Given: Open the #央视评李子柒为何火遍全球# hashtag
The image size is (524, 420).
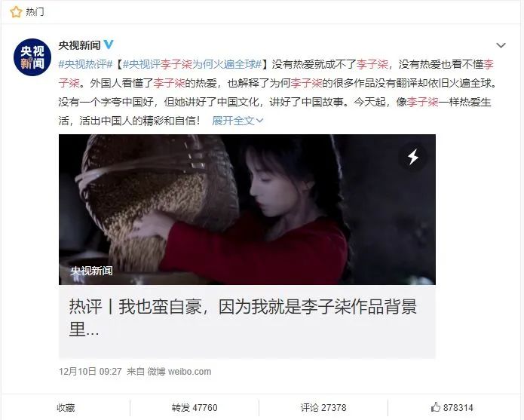Looking at the screenshot, I should pos(192,64).
